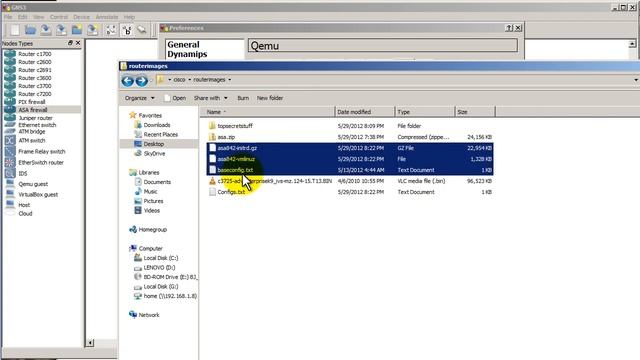
Task: Select Qemu guest node icon
Action: point(10,184)
